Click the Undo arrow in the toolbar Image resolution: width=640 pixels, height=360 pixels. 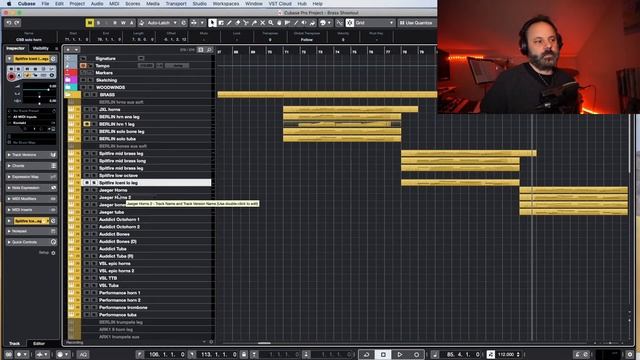[9, 23]
